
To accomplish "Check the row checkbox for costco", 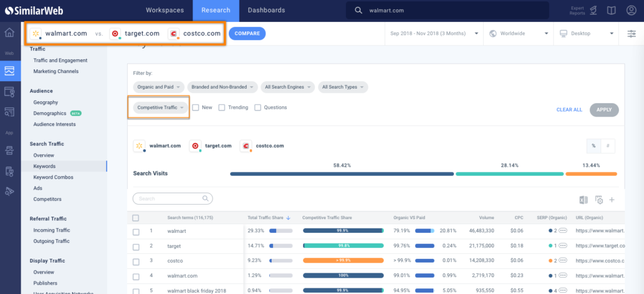I will (x=136, y=262).
